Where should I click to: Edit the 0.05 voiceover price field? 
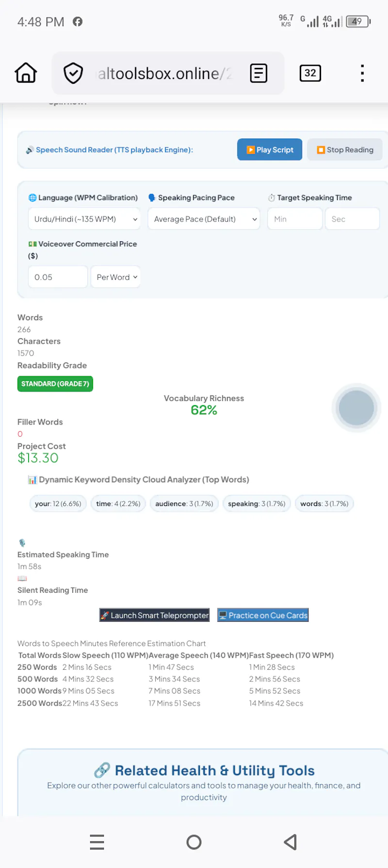coord(58,277)
